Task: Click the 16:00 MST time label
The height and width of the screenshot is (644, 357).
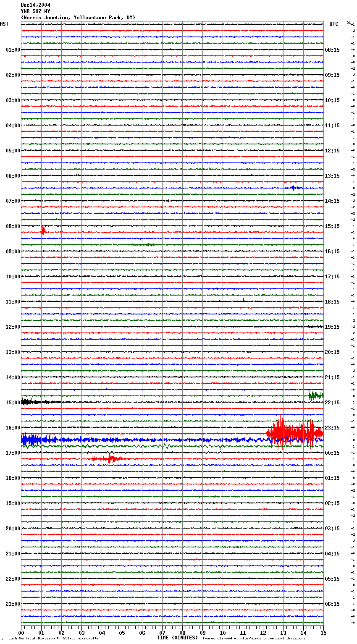Action: click(13, 428)
